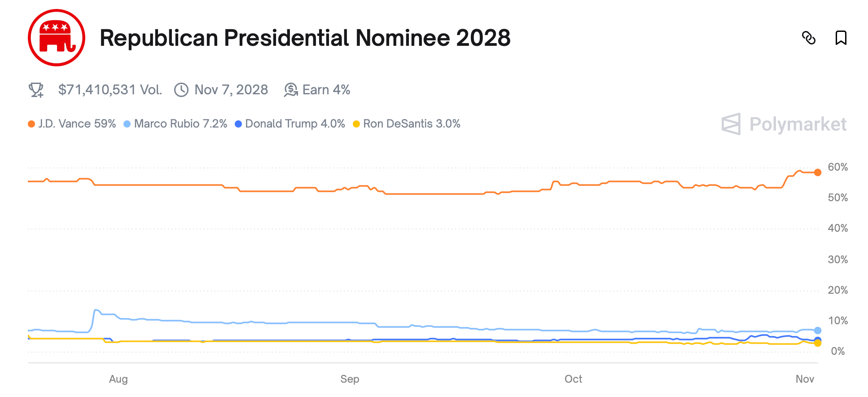
Task: Click the Aug label on the time axis
Action: pos(118,379)
